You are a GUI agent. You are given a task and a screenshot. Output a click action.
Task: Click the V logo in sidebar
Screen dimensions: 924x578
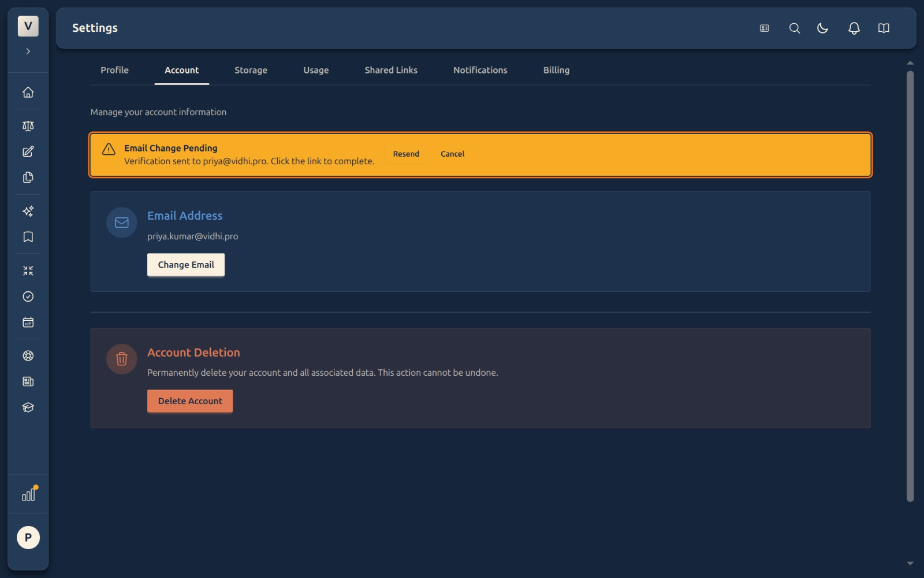tap(28, 26)
